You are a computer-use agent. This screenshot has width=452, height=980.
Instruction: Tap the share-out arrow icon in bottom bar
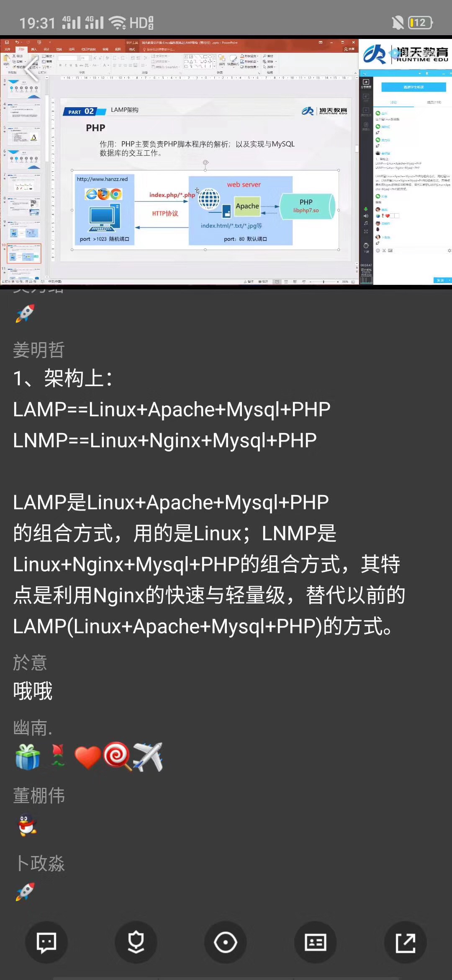pyautogui.click(x=405, y=942)
